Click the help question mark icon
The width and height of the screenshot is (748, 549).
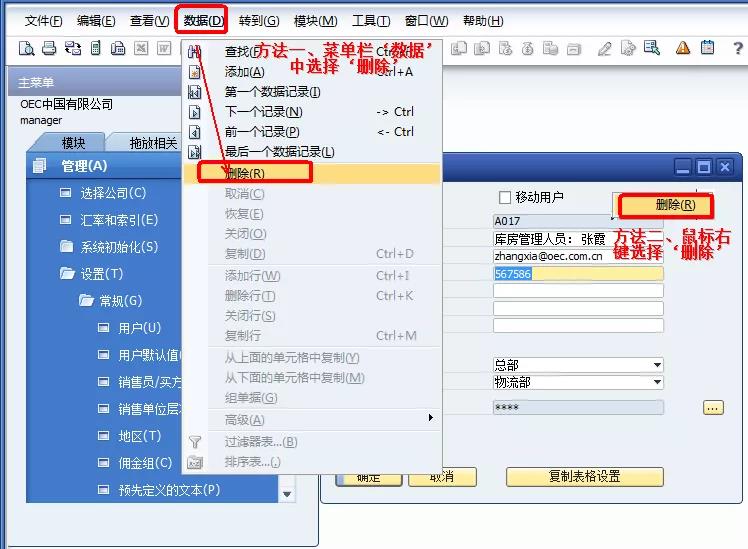pyautogui.click(x=738, y=48)
